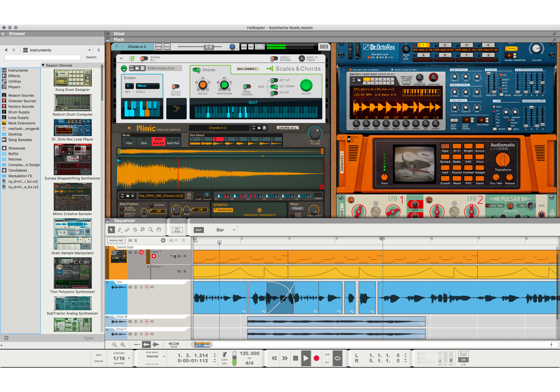Select slot 5 in Mimic Slot Select
The image size is (560, 392).
pyautogui.click(x=241, y=141)
